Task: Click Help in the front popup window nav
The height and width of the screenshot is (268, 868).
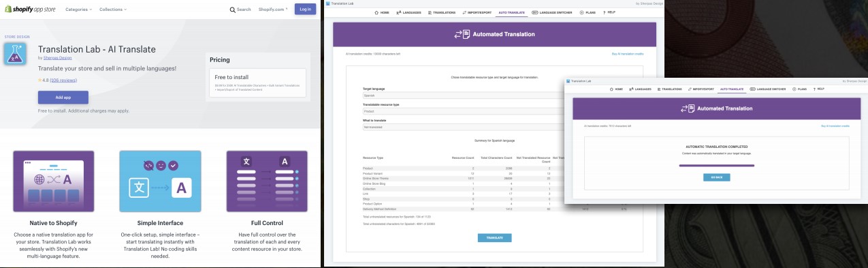Action: [x=818, y=89]
